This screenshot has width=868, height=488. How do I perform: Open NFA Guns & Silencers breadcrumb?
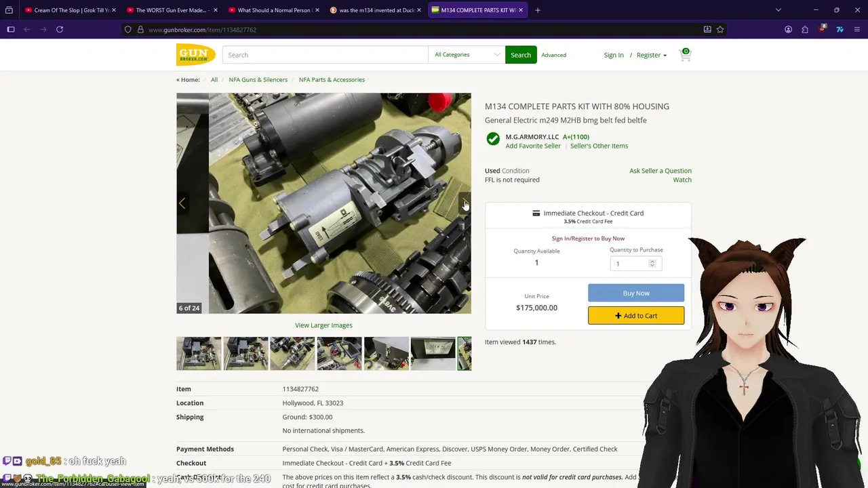coord(258,79)
